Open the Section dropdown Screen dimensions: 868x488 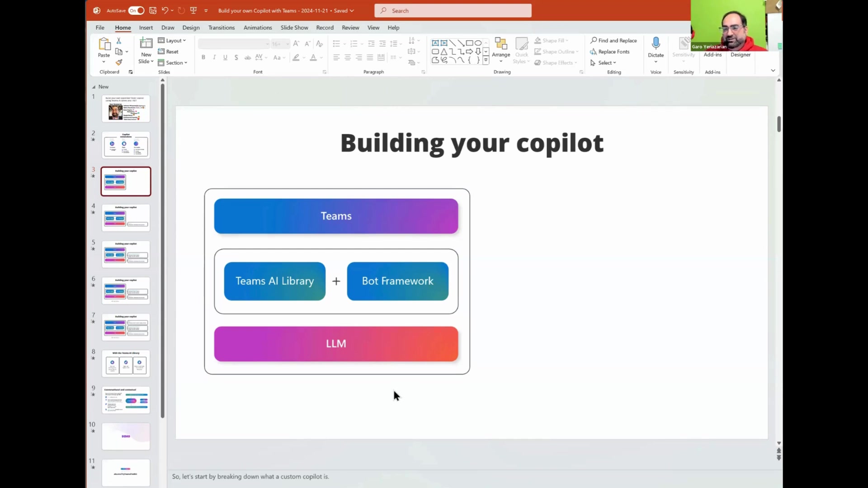point(172,63)
